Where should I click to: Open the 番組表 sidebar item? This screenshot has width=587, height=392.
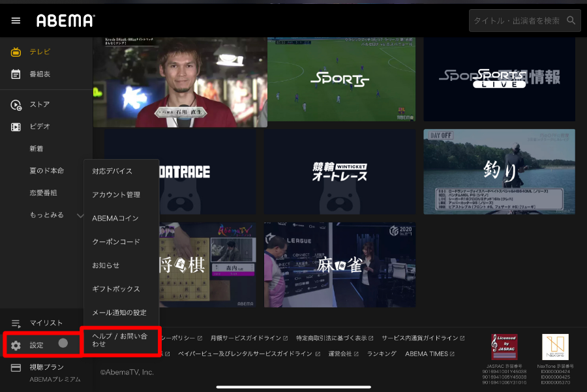coord(46,74)
